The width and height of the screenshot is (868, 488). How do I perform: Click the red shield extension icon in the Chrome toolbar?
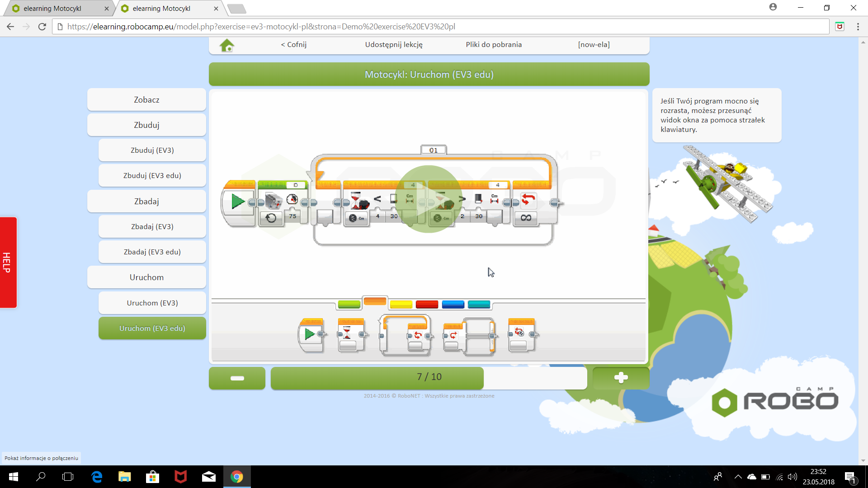[x=840, y=27]
